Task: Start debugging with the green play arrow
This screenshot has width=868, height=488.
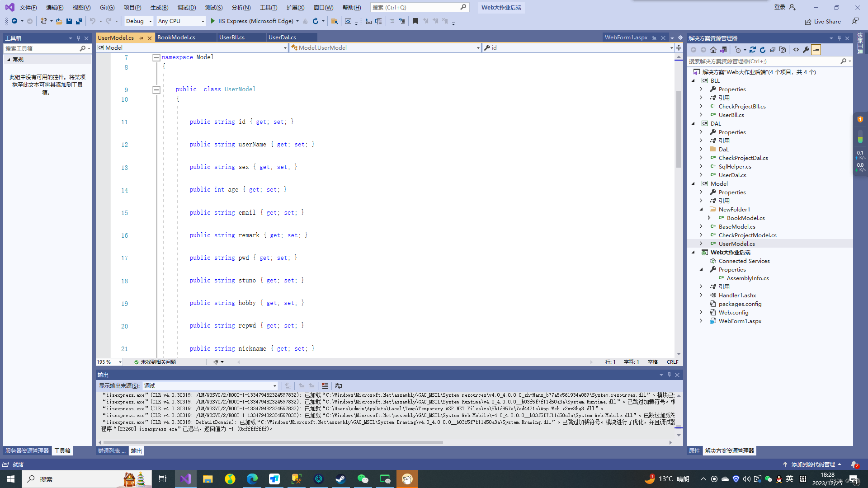Action: click(213, 21)
